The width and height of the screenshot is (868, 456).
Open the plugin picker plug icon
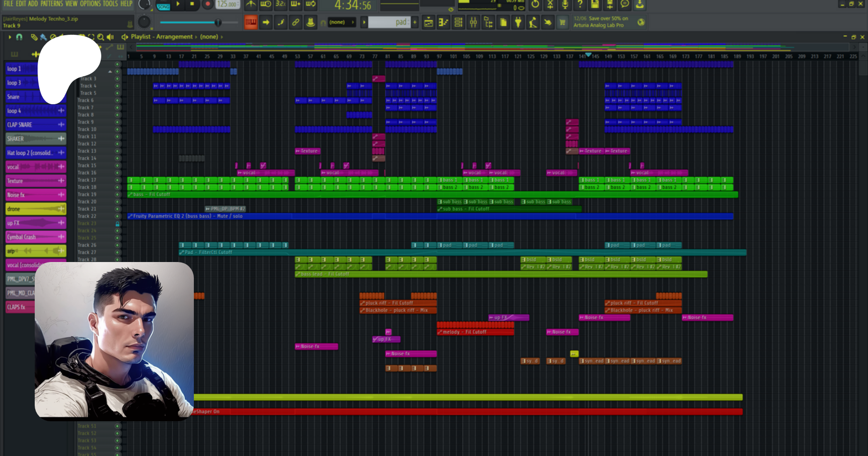click(x=518, y=22)
